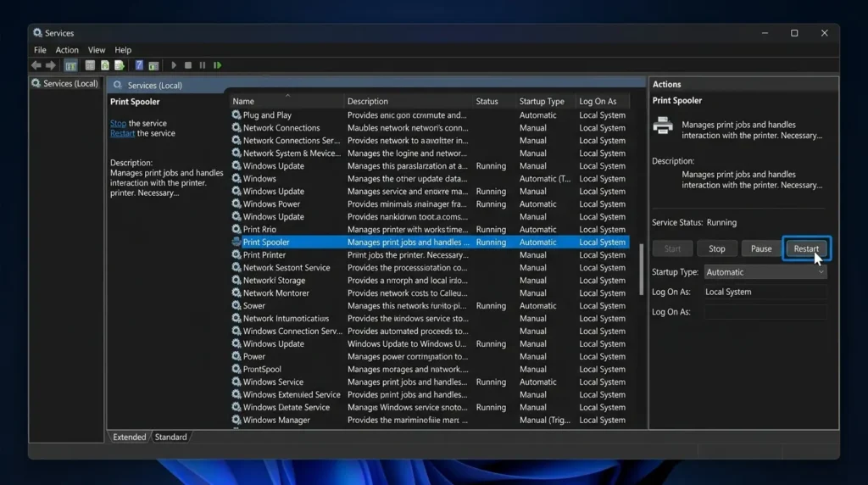Sort by the Status column header
Viewport: 868px width, 485px height.
pos(494,101)
